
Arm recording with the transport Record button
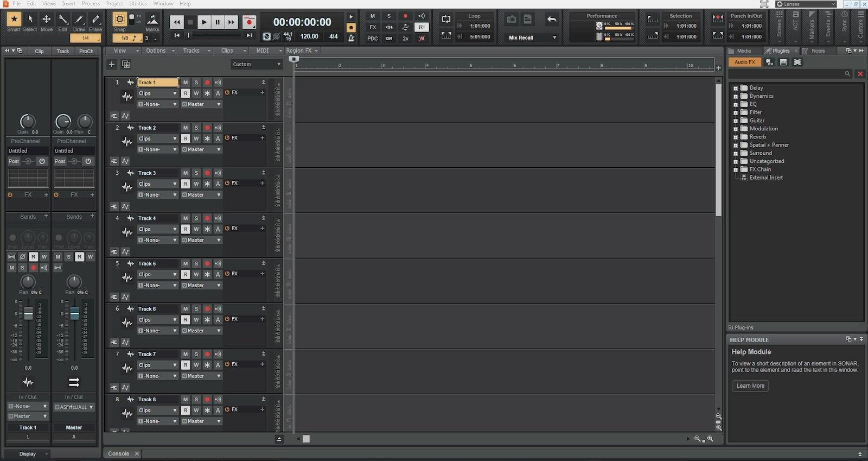(x=249, y=22)
